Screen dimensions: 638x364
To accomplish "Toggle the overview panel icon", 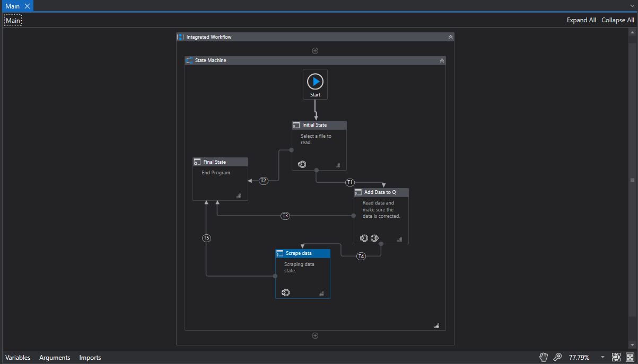I will [630, 357].
